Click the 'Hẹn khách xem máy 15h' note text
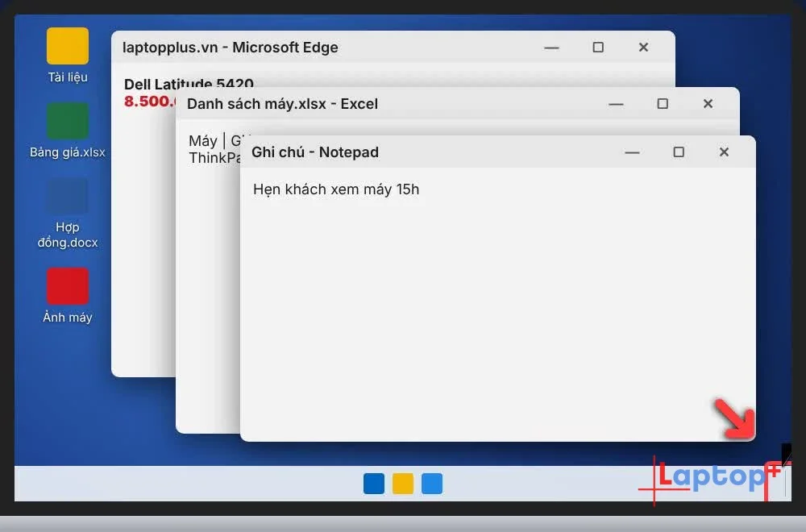 (336, 189)
